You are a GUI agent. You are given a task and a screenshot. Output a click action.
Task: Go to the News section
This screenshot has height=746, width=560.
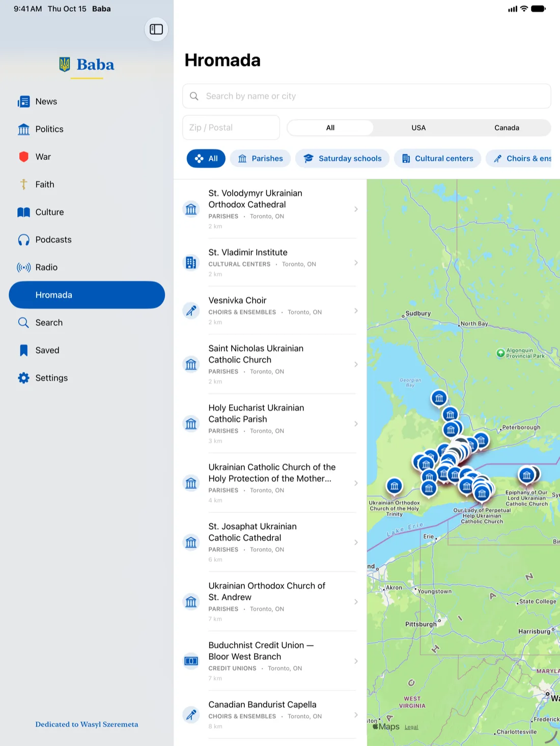87,102
